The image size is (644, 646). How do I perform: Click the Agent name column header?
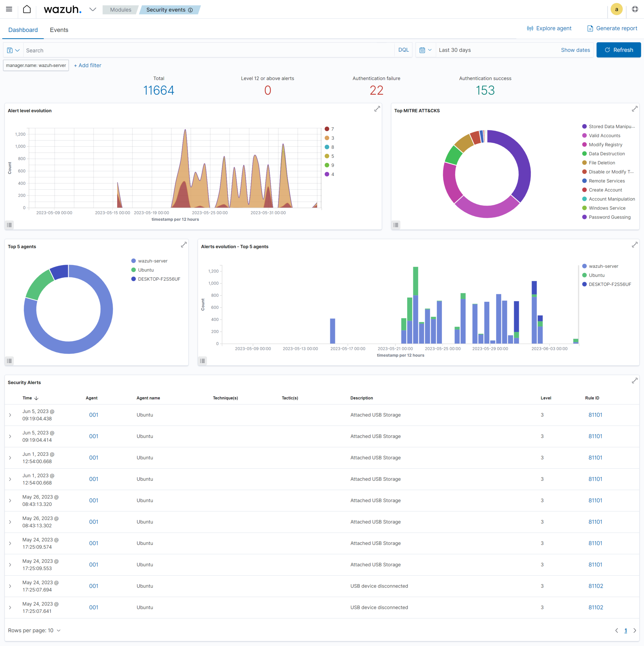tap(148, 398)
